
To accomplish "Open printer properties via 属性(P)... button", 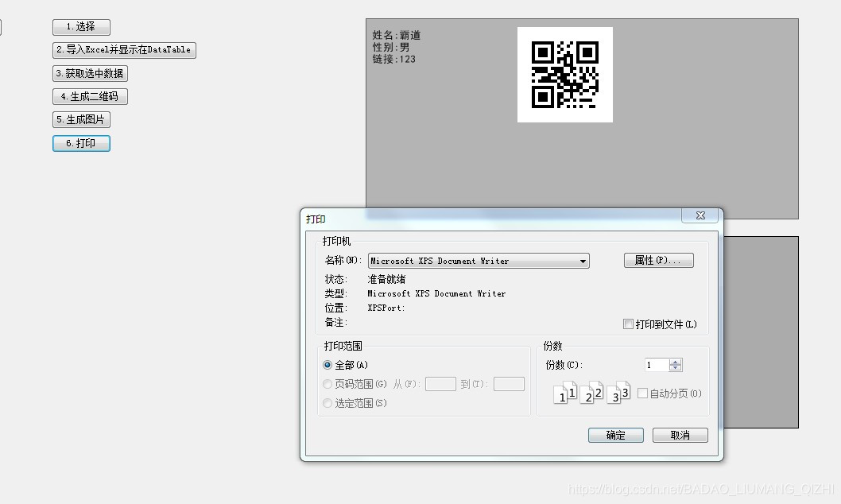I will point(658,260).
